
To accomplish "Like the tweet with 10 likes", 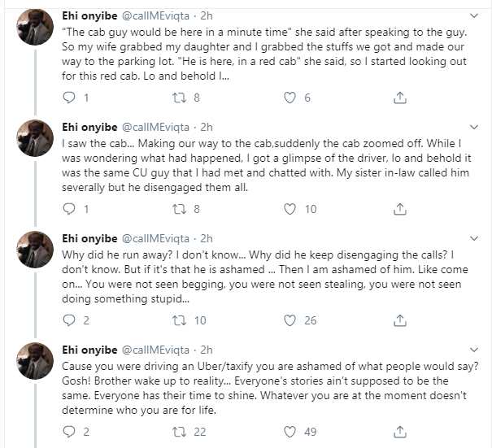I will click(289, 209).
